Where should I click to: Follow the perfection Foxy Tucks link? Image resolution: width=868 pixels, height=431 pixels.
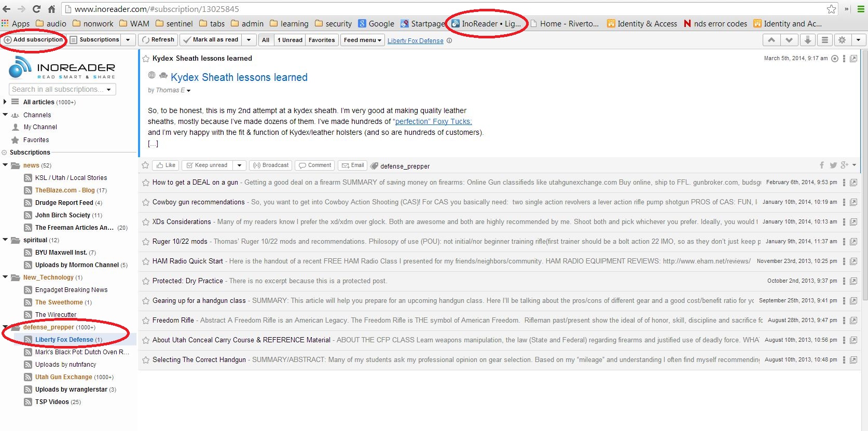[433, 121]
